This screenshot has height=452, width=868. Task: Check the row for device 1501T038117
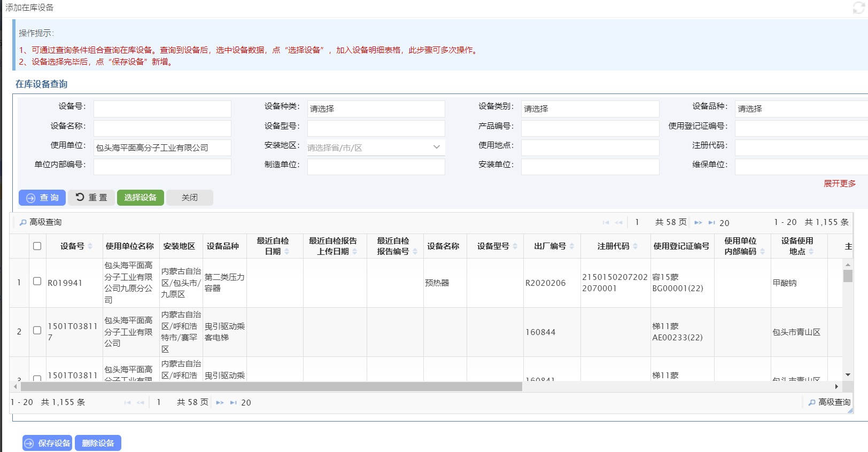(x=37, y=330)
